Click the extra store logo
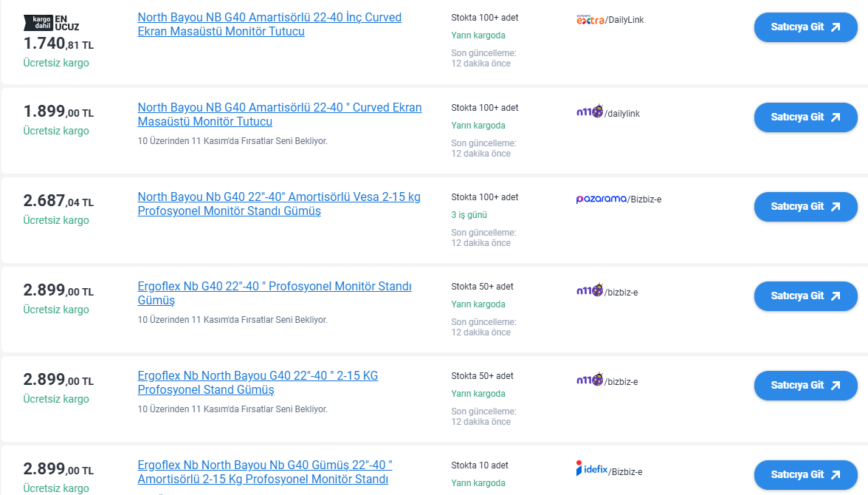Image resolution: width=868 pixels, height=495 pixels. pos(590,20)
